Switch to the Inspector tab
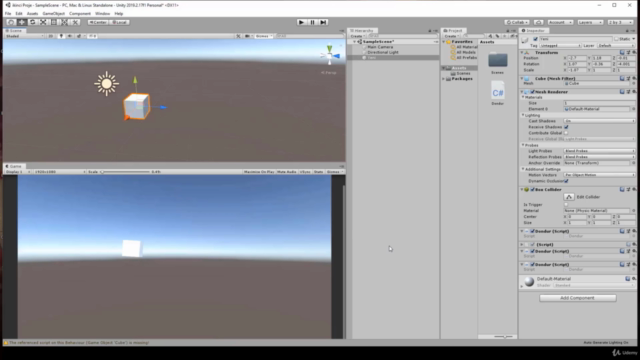This screenshot has height=360, width=640. click(534, 31)
